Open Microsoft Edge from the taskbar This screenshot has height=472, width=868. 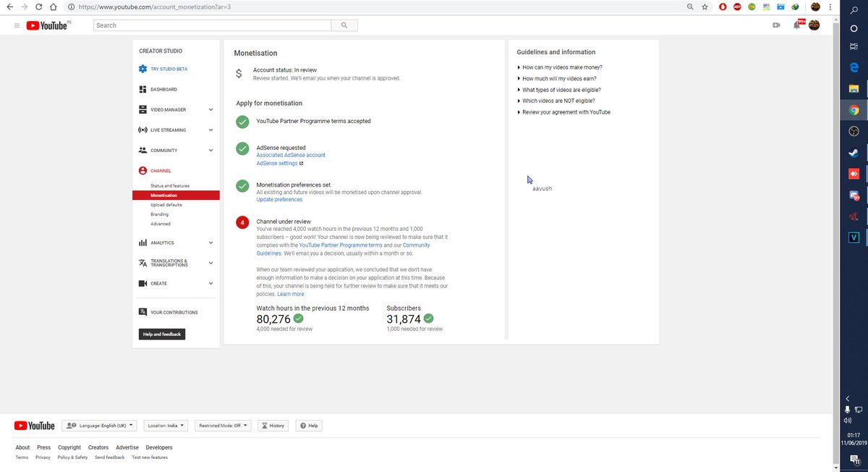coord(854,67)
